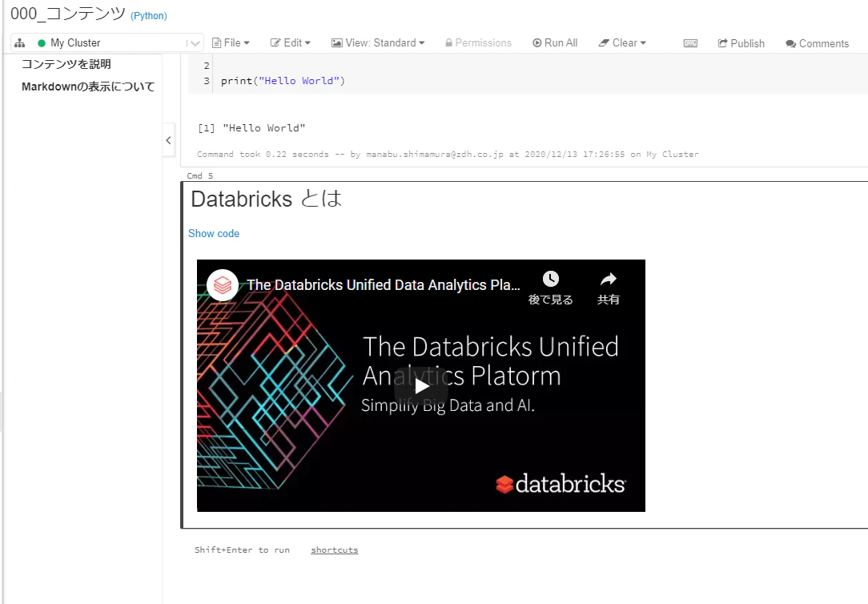The width and height of the screenshot is (868, 604).
Task: Click the cluster hierarchy icon
Action: click(20, 42)
